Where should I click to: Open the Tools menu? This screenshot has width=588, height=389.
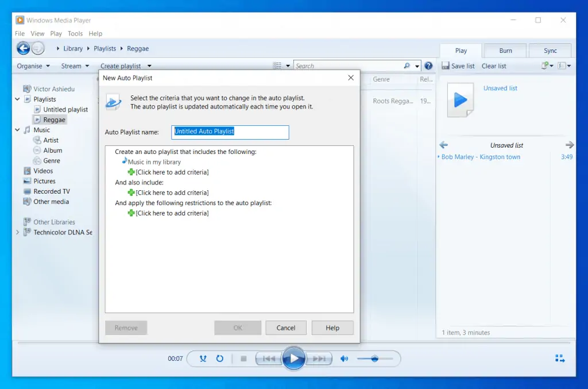click(75, 33)
